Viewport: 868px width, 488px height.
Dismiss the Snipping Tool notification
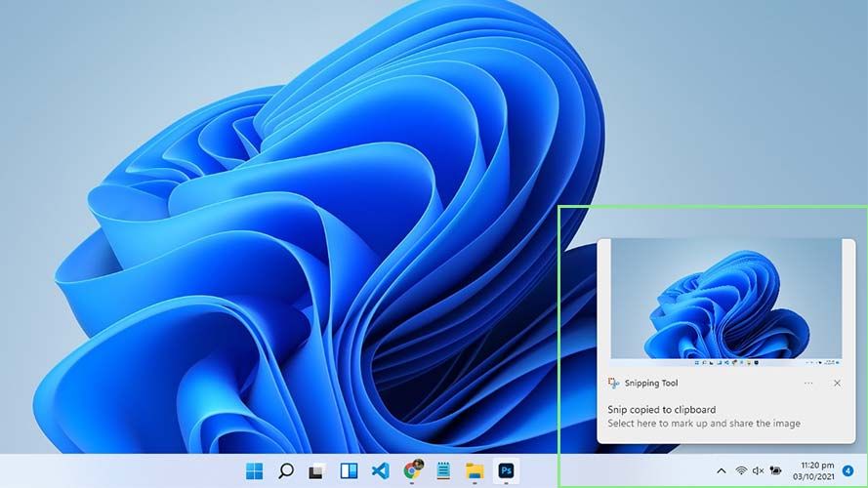837,383
